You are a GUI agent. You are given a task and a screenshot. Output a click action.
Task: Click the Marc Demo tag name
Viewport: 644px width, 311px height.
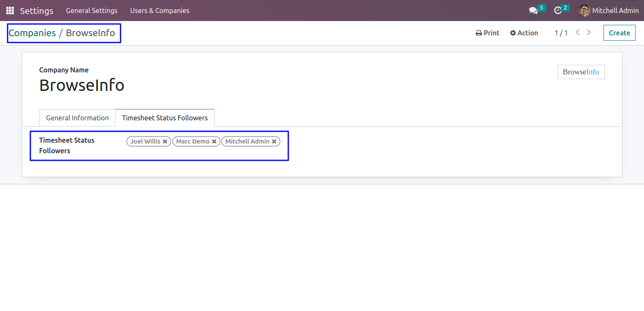pos(193,141)
